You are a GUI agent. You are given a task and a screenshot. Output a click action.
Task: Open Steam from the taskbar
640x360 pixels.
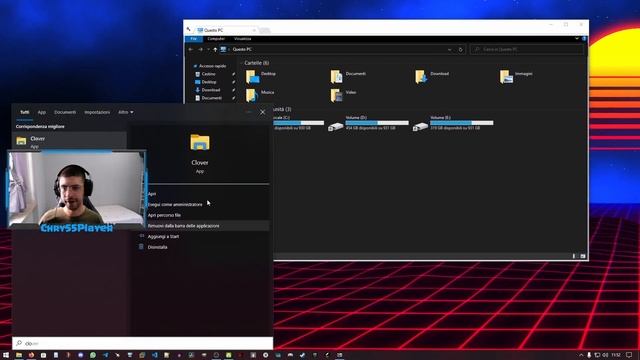tap(302, 355)
